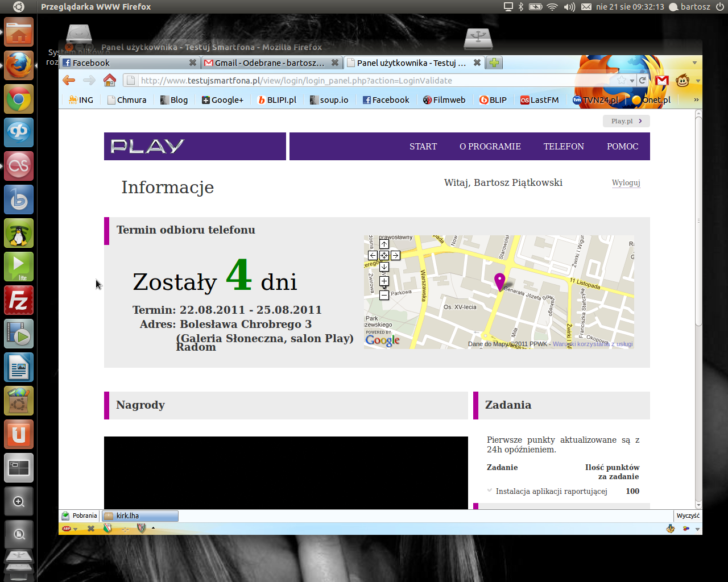Zoom out on the Google map
728x582 pixels.
coord(384,295)
